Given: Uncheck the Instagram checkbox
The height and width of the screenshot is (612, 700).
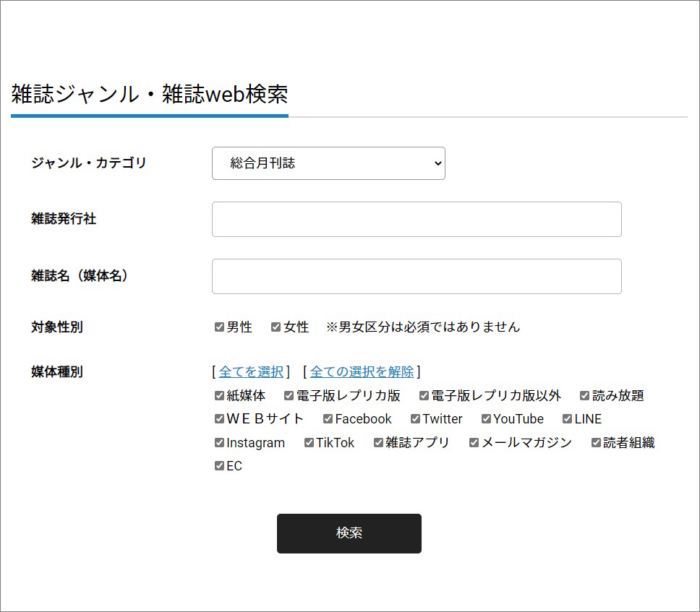Looking at the screenshot, I should pos(219,442).
